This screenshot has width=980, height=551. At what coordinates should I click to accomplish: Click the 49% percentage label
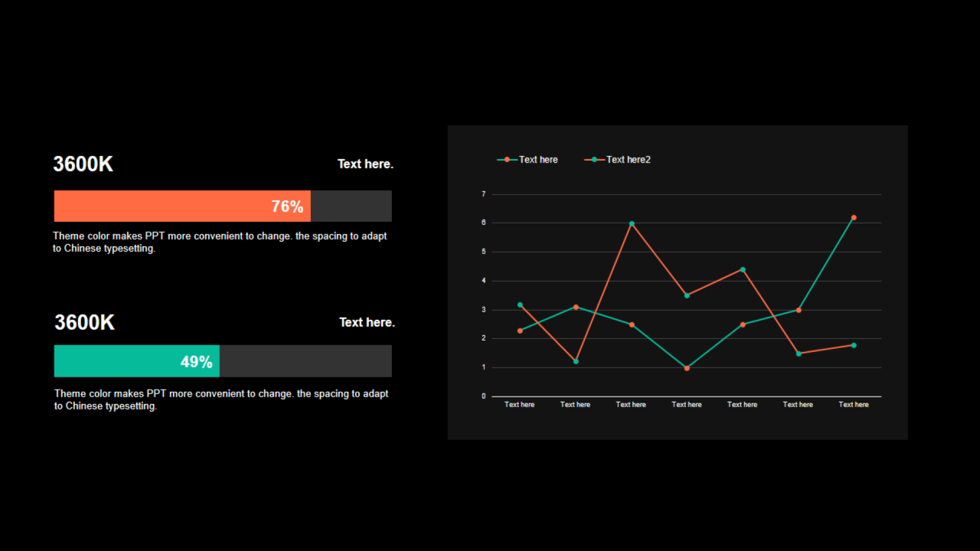[196, 362]
